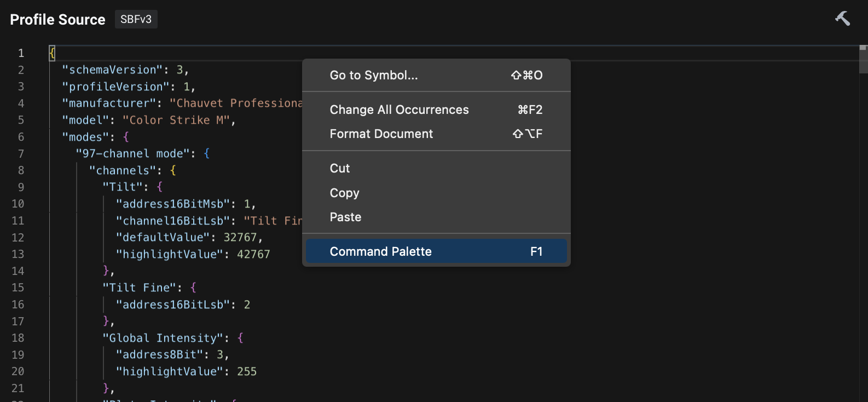Click the "Tilt Fine" key on line 15

coord(140,288)
